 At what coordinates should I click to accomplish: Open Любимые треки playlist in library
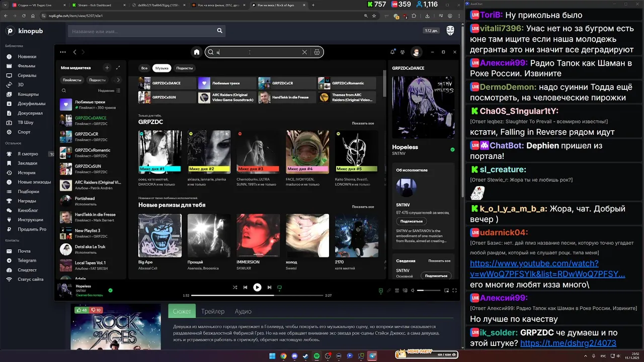coord(91,105)
